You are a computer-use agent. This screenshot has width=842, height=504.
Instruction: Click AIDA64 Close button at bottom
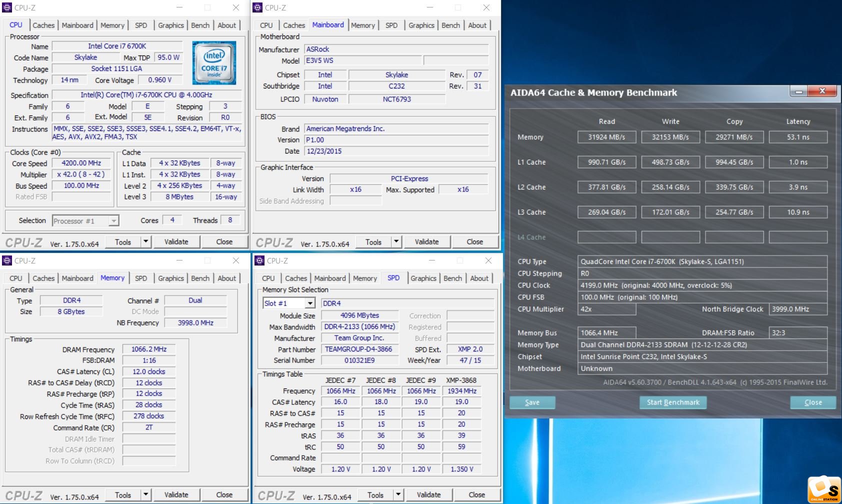pos(813,402)
